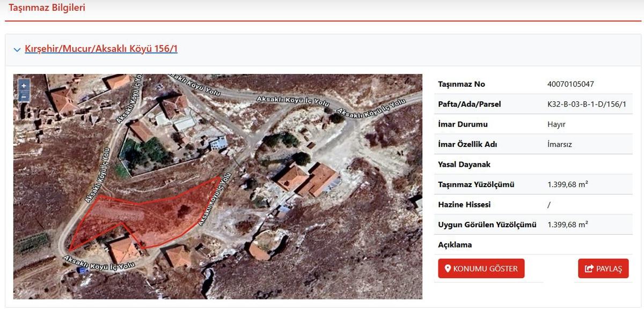Open the Kırşehir/Mucur/Aksaklı Köyü 156/1 link

click(x=101, y=49)
